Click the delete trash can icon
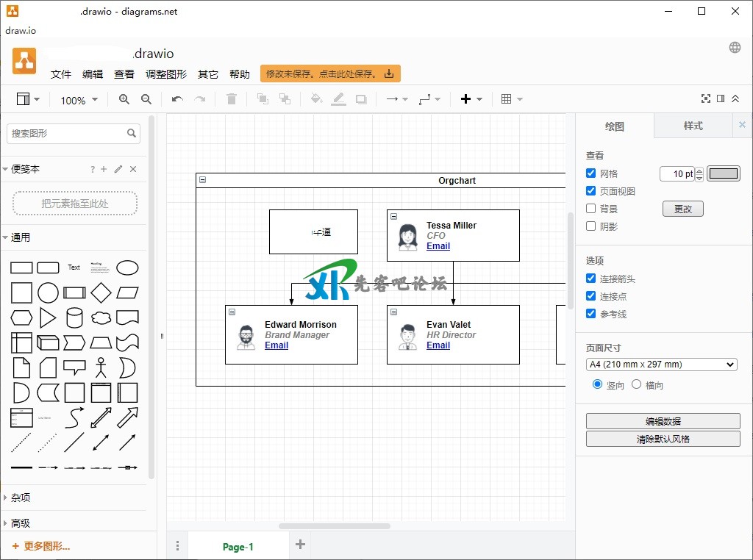This screenshot has height=560, width=753. coord(232,99)
